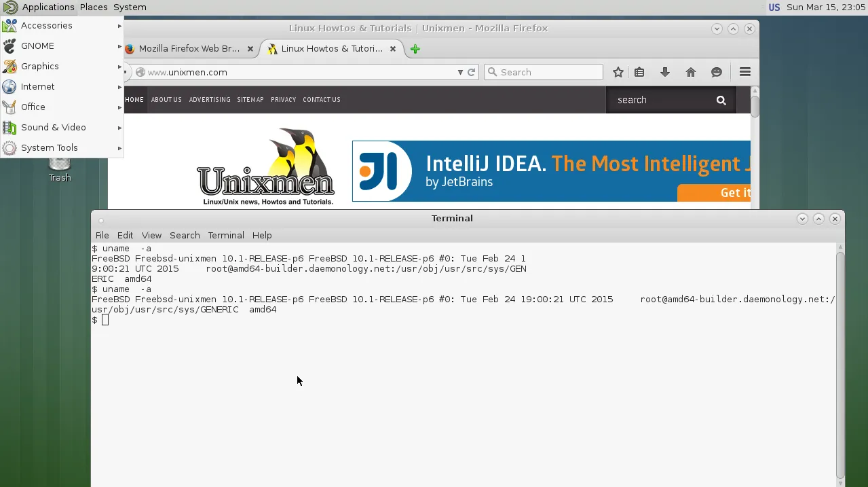Open a new tab with green plus
The width and height of the screenshot is (868, 487).
tap(415, 49)
